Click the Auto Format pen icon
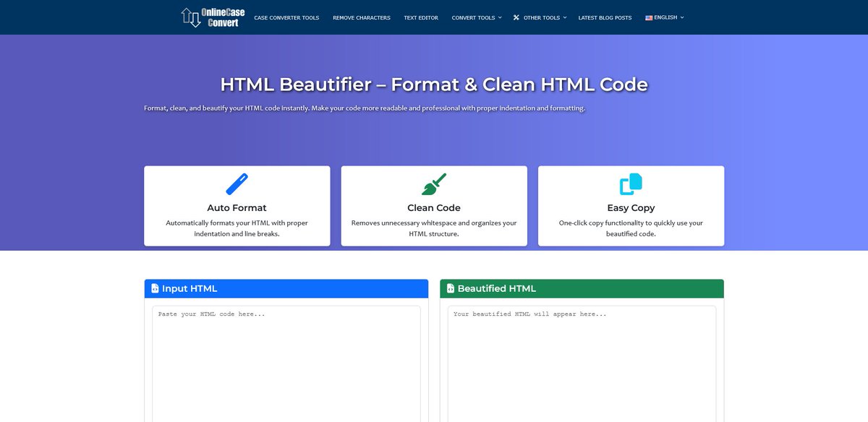Viewport: 868px width, 422px height. (237, 184)
